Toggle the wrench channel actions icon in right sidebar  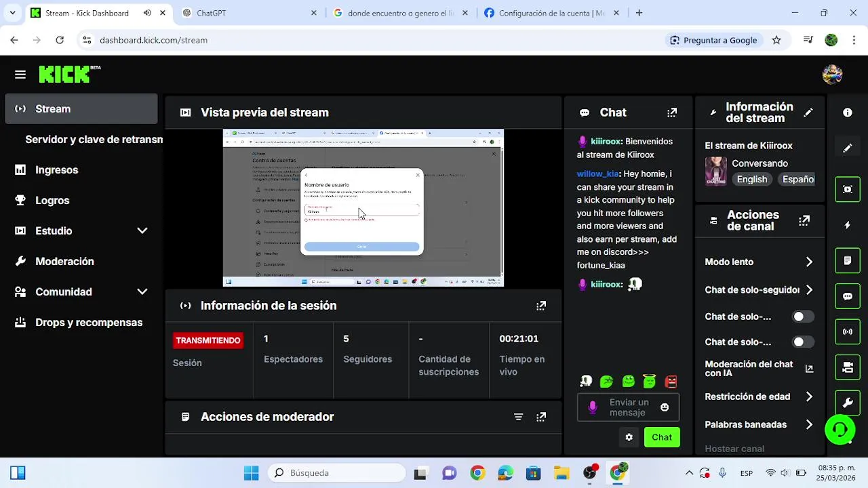(x=848, y=403)
